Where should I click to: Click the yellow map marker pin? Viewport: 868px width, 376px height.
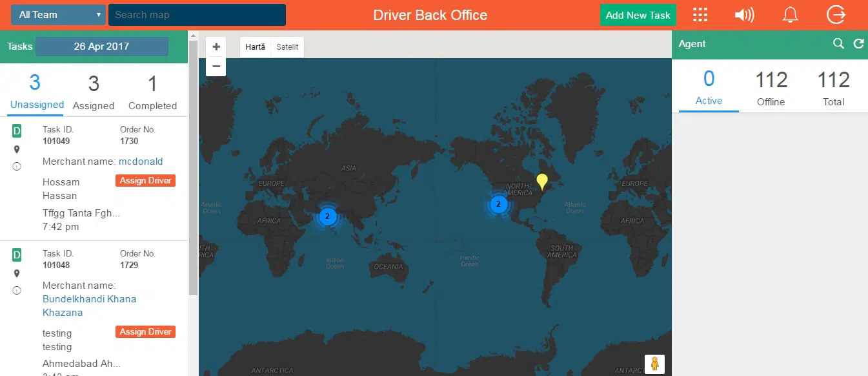[543, 181]
